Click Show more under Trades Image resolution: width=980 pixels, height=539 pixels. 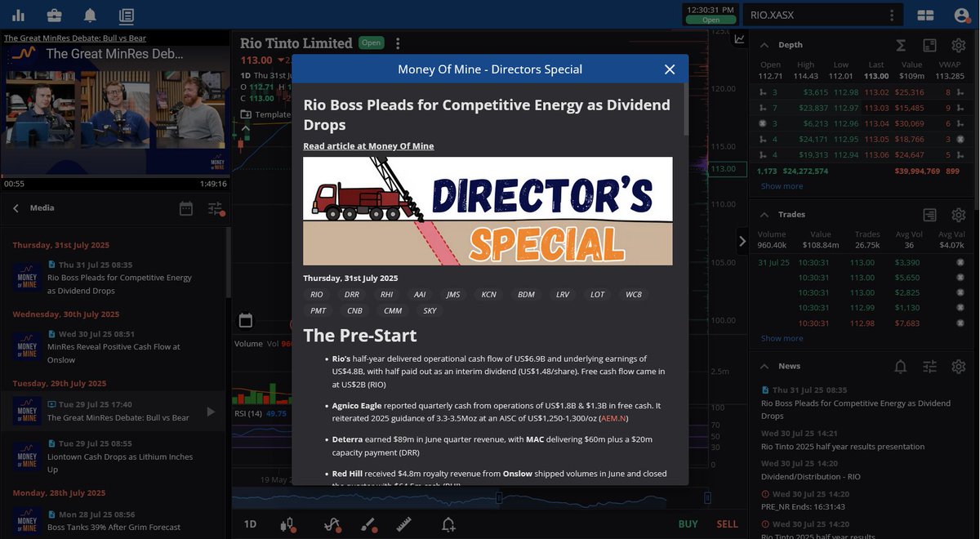[782, 338]
